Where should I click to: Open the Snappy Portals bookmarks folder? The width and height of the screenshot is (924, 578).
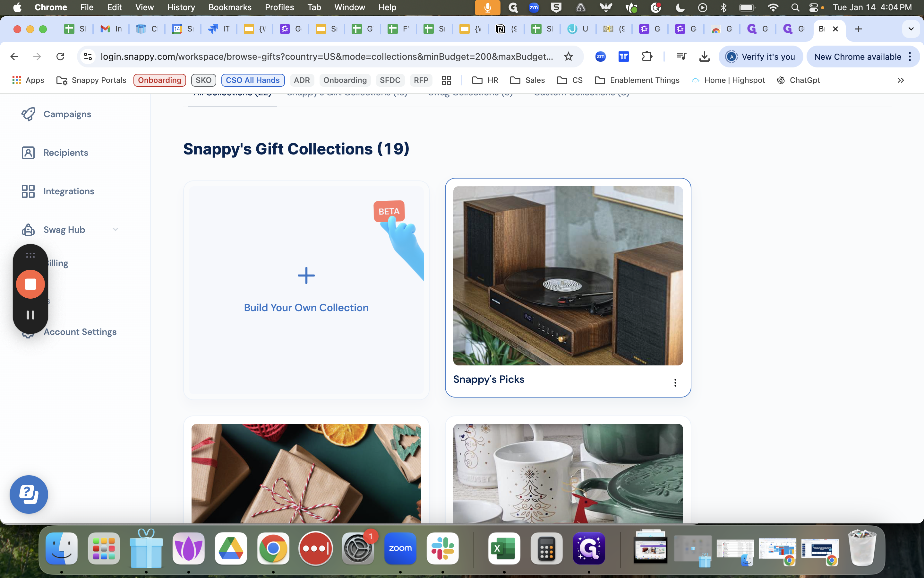point(91,80)
